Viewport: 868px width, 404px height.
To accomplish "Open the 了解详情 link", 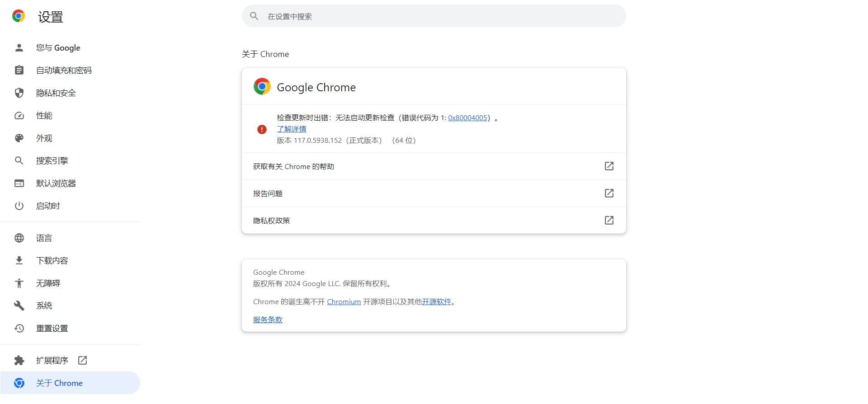I will [292, 129].
